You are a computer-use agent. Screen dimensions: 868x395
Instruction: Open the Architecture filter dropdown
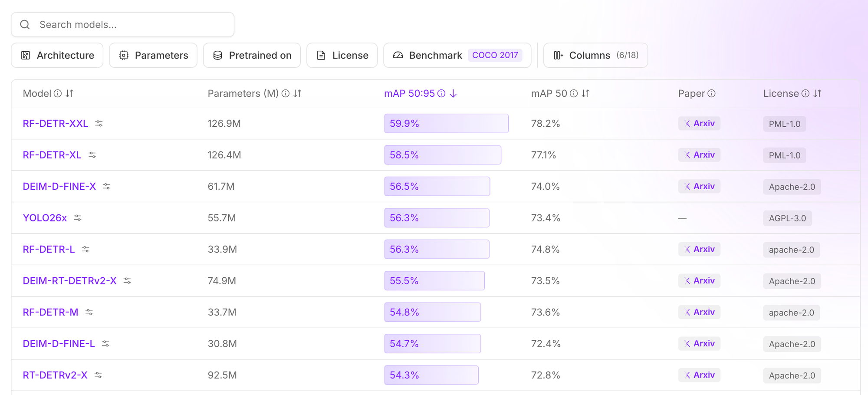coord(57,55)
